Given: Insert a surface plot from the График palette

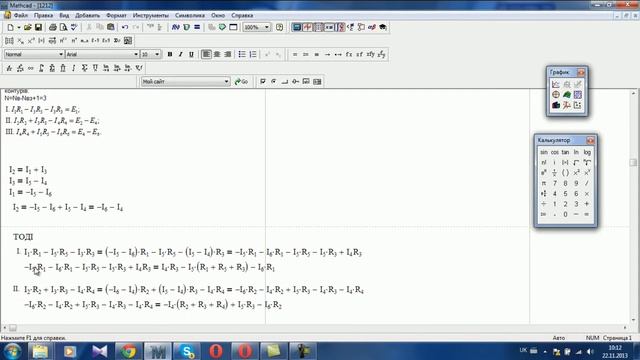Looking at the screenshot, I should (567, 95).
